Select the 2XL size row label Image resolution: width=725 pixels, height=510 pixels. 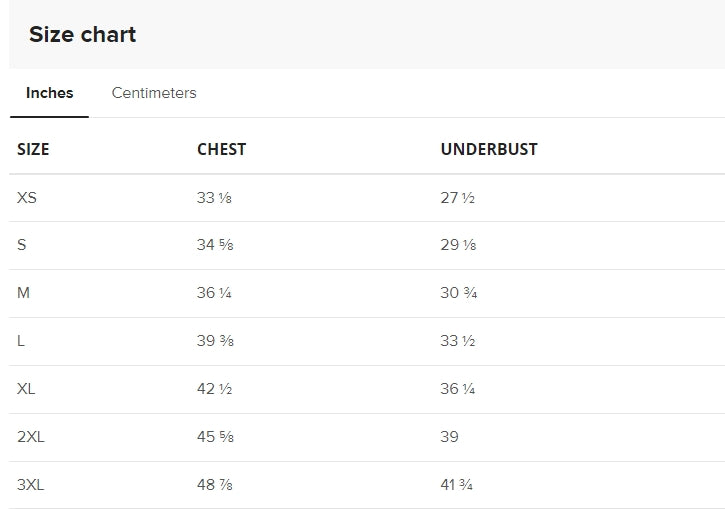(30, 437)
